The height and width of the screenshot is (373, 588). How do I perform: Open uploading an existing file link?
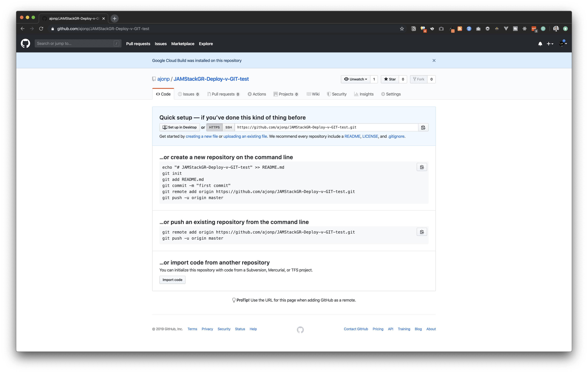pos(245,136)
